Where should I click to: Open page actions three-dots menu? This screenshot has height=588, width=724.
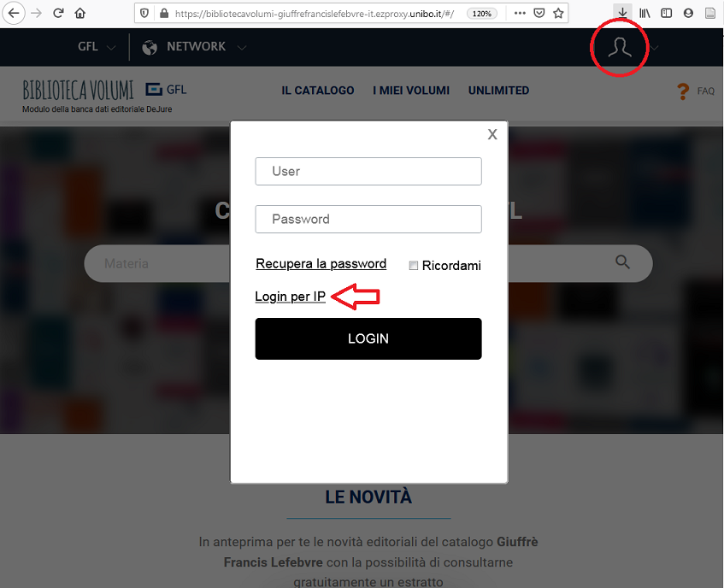coord(520,14)
